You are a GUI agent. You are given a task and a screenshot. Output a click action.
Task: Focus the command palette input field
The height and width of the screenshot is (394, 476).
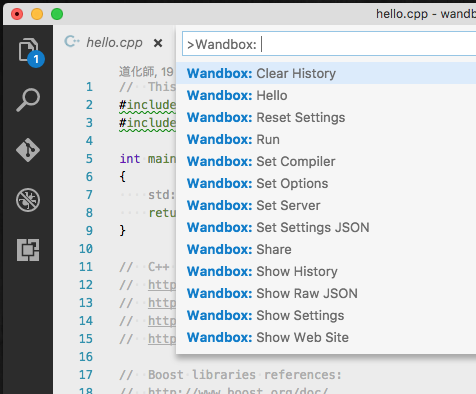pos(329,44)
